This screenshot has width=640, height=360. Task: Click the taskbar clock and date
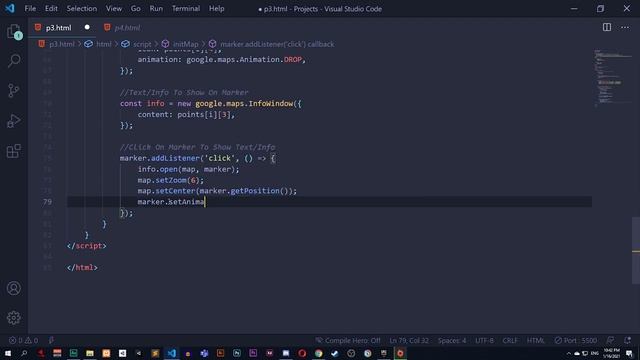[611, 353]
